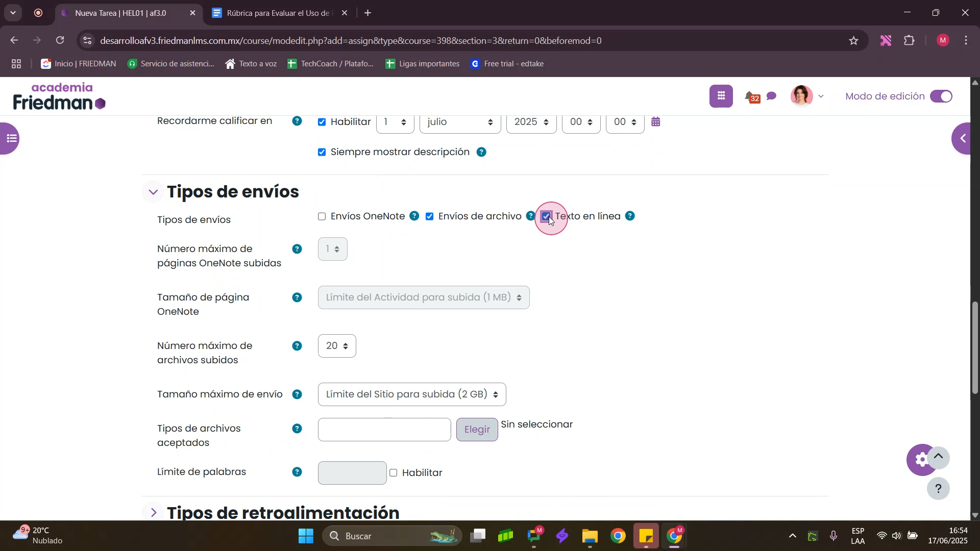The image size is (980, 551).
Task: Open the settings gear at bottom right
Action: [921, 459]
